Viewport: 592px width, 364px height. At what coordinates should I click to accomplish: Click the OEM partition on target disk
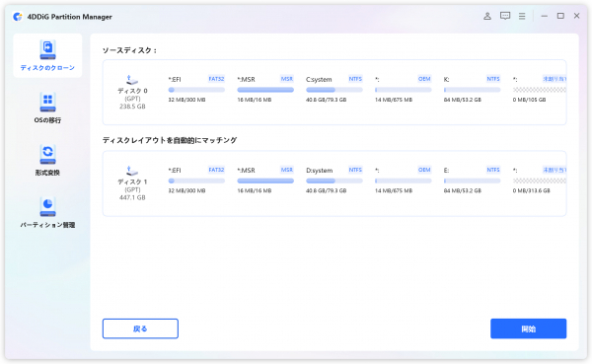click(x=403, y=181)
